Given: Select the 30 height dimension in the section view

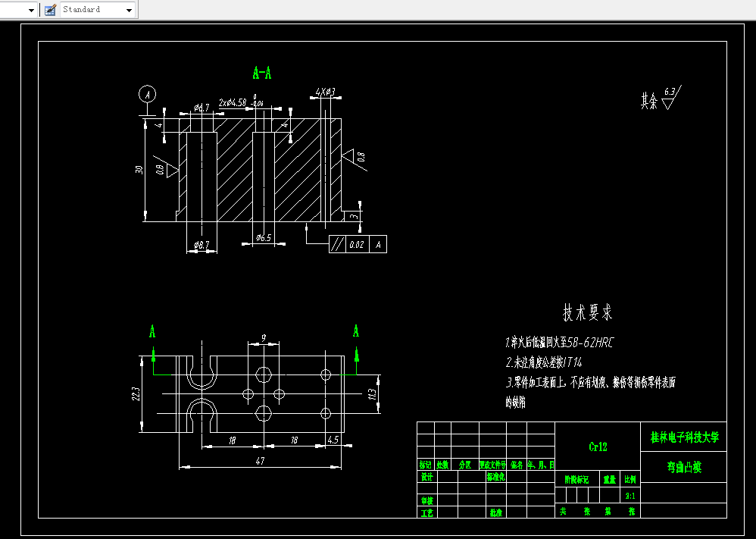Looking at the screenshot, I should tap(139, 170).
